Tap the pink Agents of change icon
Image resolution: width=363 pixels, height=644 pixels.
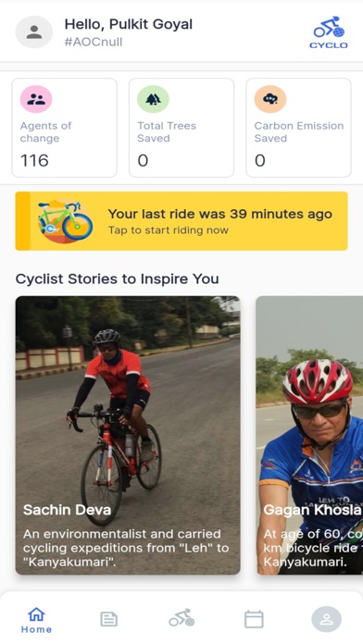pyautogui.click(x=36, y=99)
